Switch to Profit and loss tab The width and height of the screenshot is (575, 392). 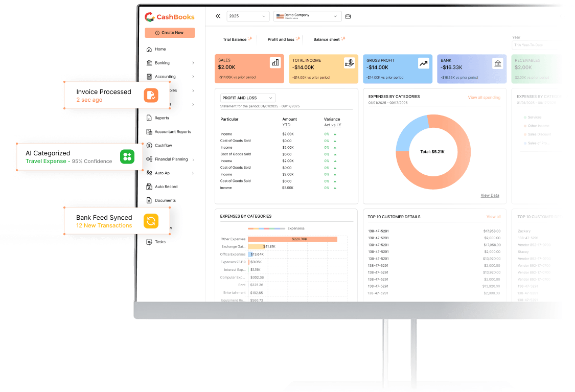coord(281,39)
